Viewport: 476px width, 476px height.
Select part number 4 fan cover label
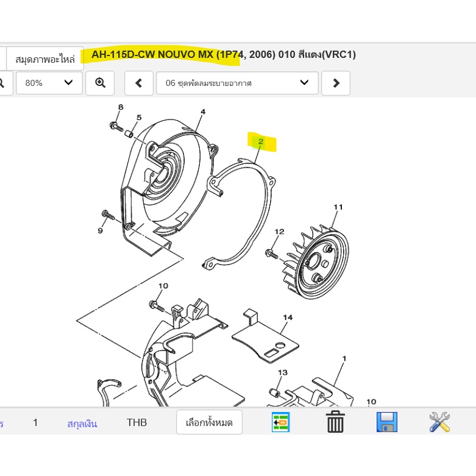(203, 112)
